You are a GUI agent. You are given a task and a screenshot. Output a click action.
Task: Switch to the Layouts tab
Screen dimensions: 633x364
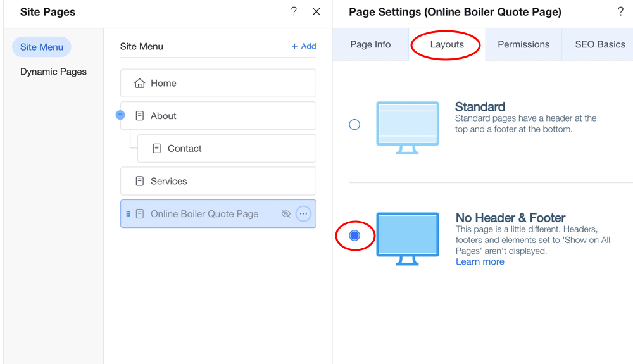447,44
